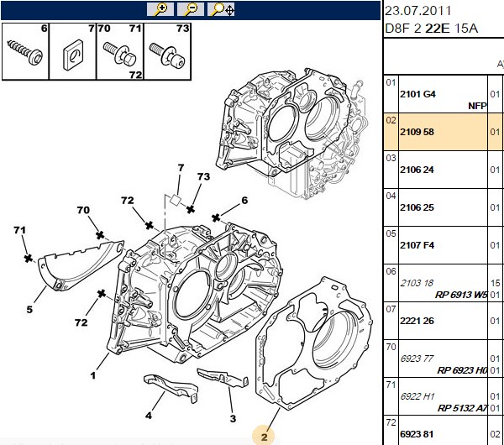Click callout 7 above the housing
The width and height of the screenshot is (504, 445).
[x=181, y=168]
